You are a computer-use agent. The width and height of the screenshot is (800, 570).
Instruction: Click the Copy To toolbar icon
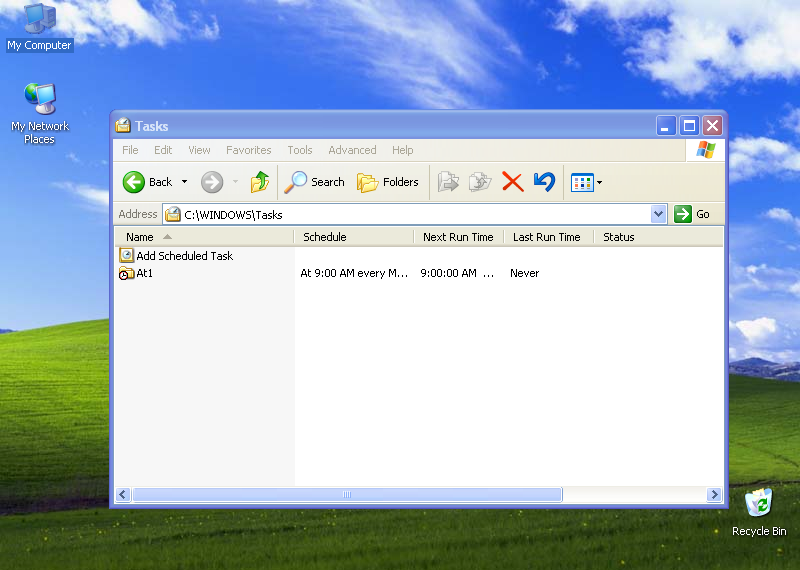click(x=480, y=182)
